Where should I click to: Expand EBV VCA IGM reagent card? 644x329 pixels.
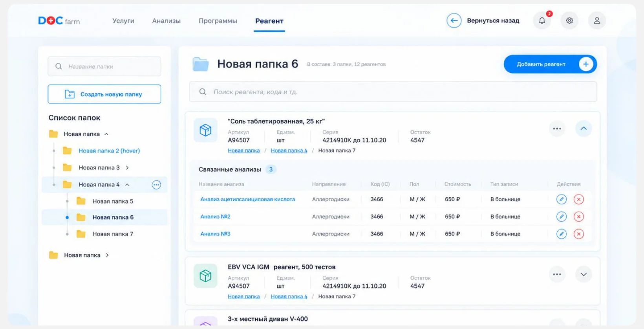click(x=584, y=274)
